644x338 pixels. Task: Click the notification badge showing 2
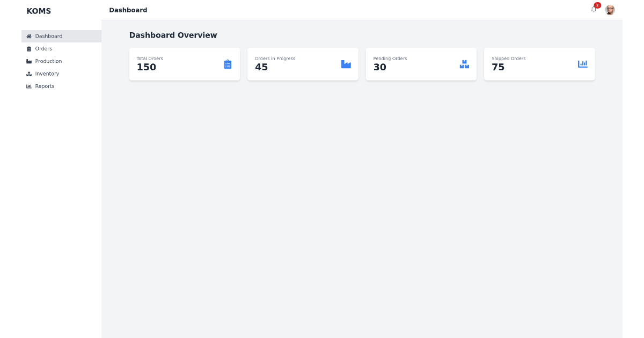click(x=597, y=5)
